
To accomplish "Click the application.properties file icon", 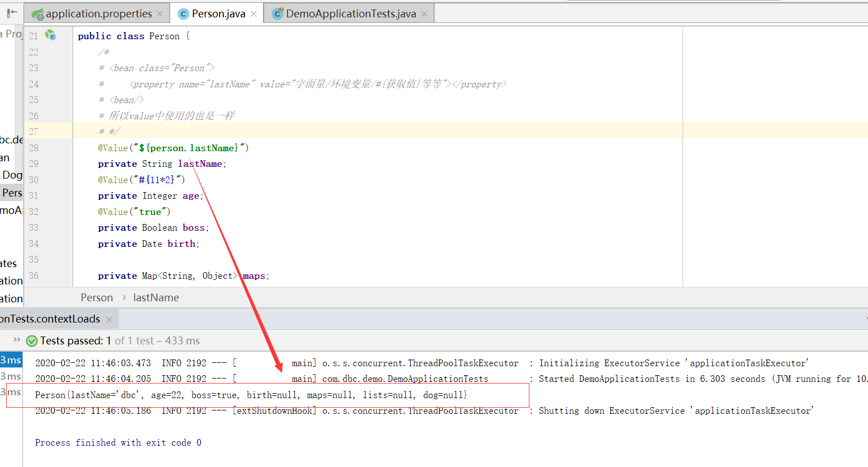I will pyautogui.click(x=37, y=14).
